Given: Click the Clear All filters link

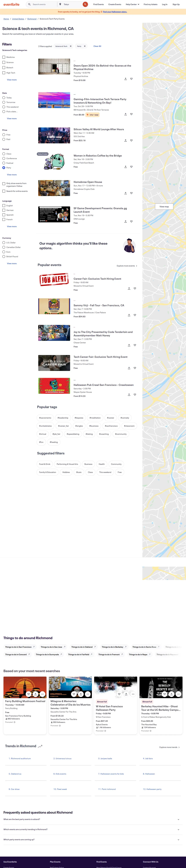Looking at the screenshot, I should click(97, 46).
